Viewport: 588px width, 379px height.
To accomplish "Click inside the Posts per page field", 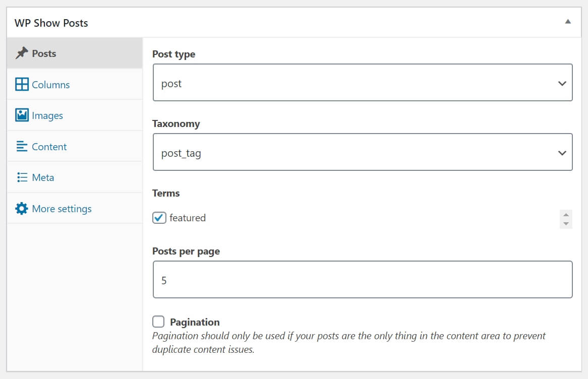I will (x=363, y=279).
